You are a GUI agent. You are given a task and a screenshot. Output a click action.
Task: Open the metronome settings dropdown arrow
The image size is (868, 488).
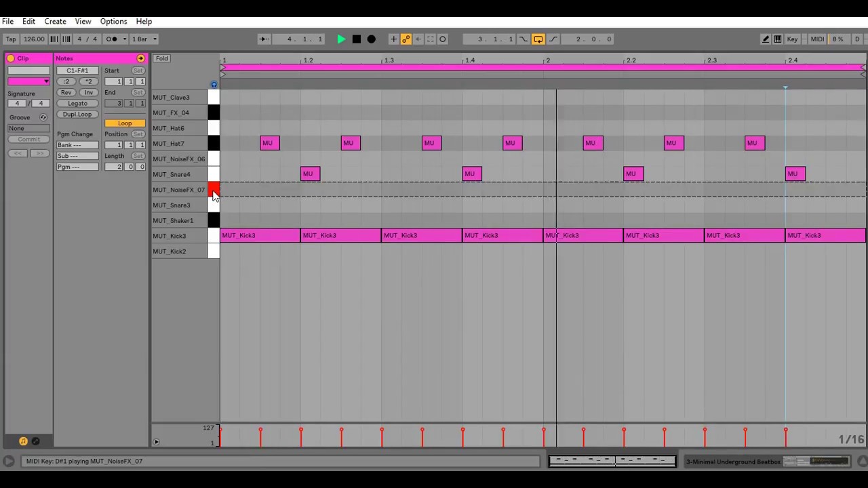(x=124, y=39)
